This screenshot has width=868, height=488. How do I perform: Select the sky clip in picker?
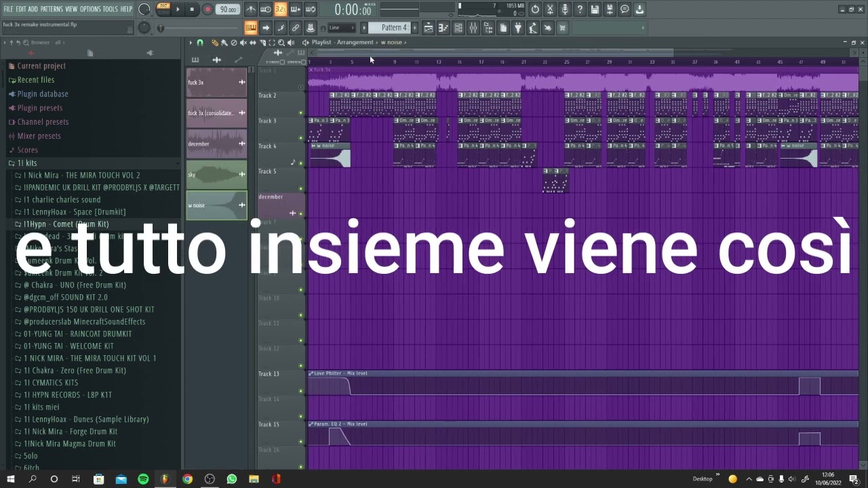tap(217, 175)
